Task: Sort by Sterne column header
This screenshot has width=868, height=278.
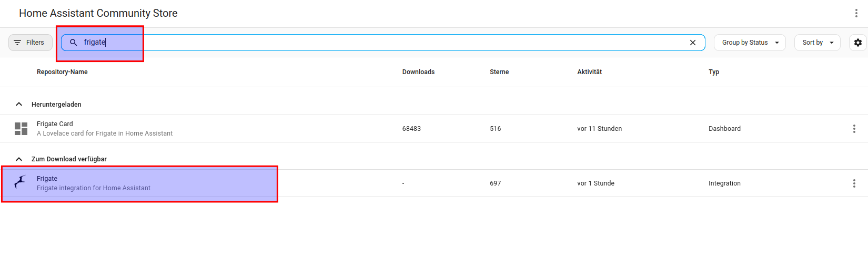Action: 499,72
